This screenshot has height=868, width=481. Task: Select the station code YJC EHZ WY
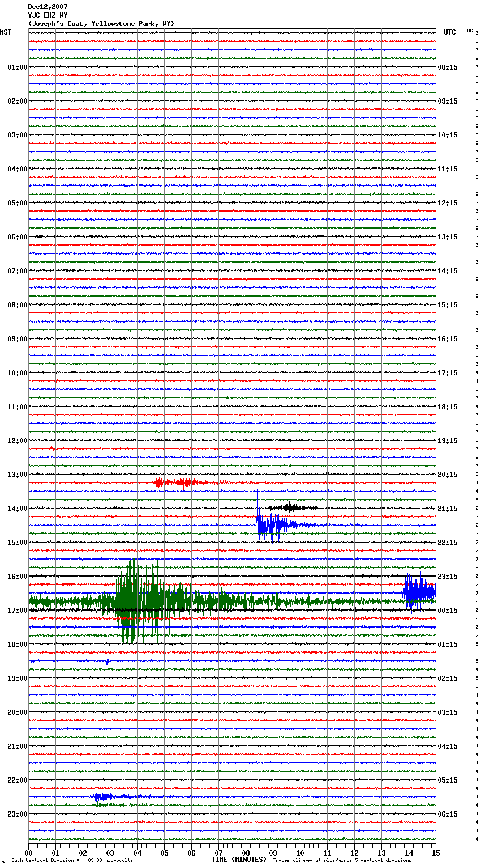(48, 15)
